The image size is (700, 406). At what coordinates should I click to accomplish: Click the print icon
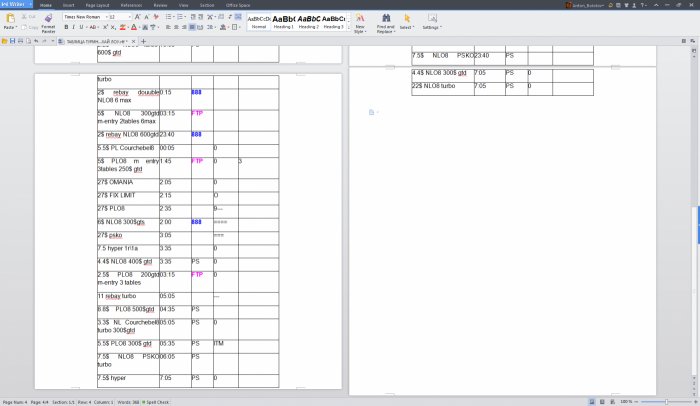coord(21,41)
